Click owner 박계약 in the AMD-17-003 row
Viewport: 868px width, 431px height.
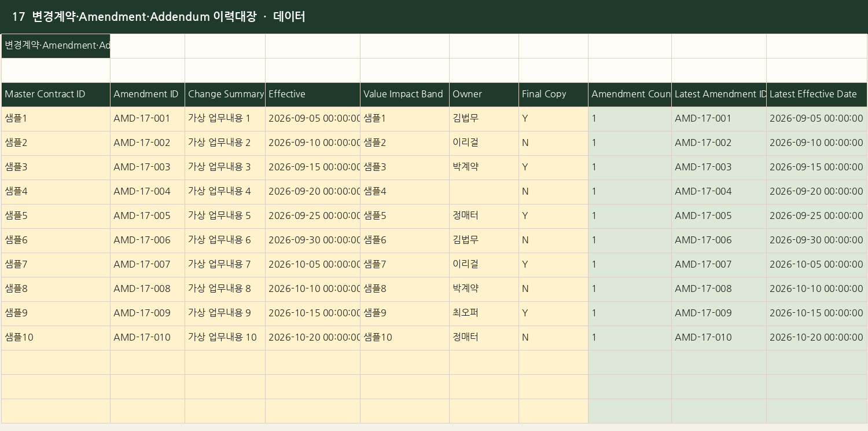coord(484,167)
